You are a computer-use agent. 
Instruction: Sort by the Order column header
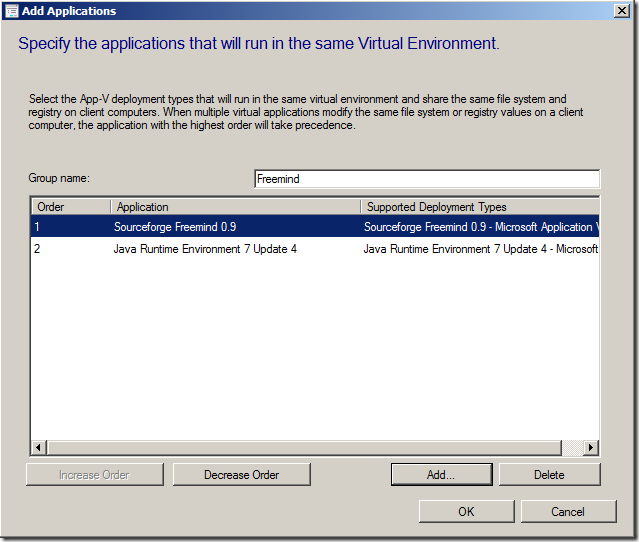[x=71, y=207]
